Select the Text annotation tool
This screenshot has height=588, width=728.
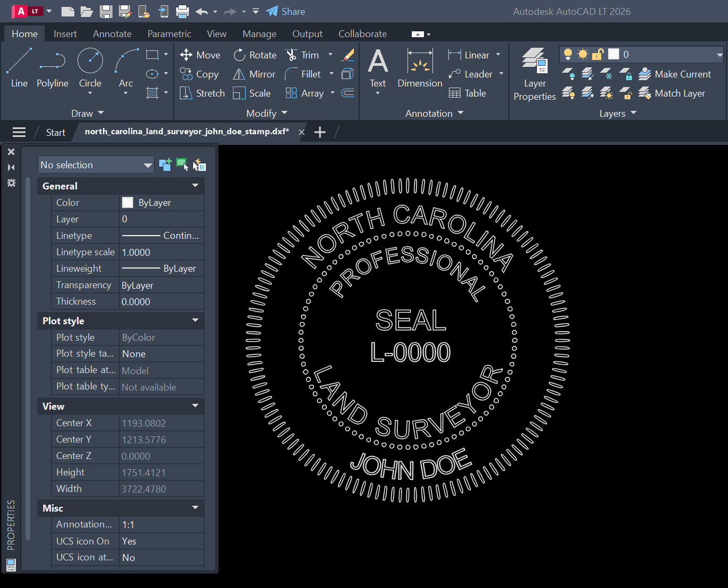378,68
